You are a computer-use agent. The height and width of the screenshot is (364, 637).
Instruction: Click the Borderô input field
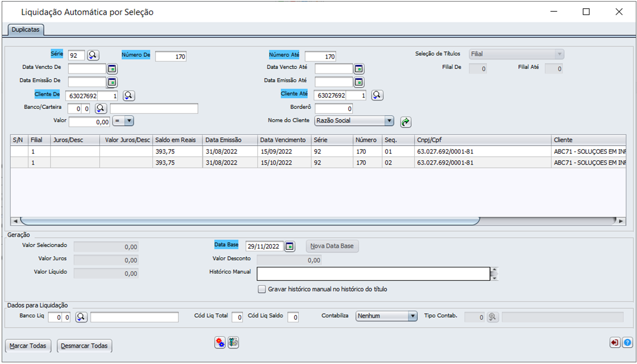pyautogui.click(x=334, y=108)
